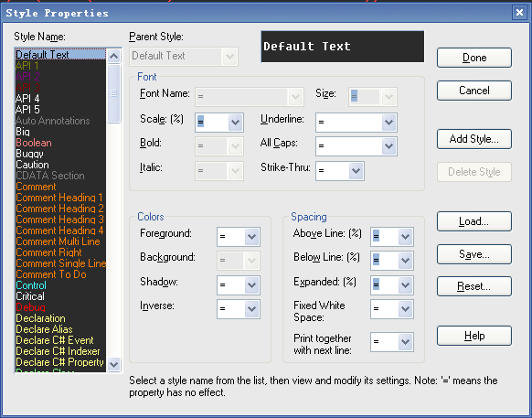Click the Done button
Viewport: 532px width, 418px height.
coord(474,58)
